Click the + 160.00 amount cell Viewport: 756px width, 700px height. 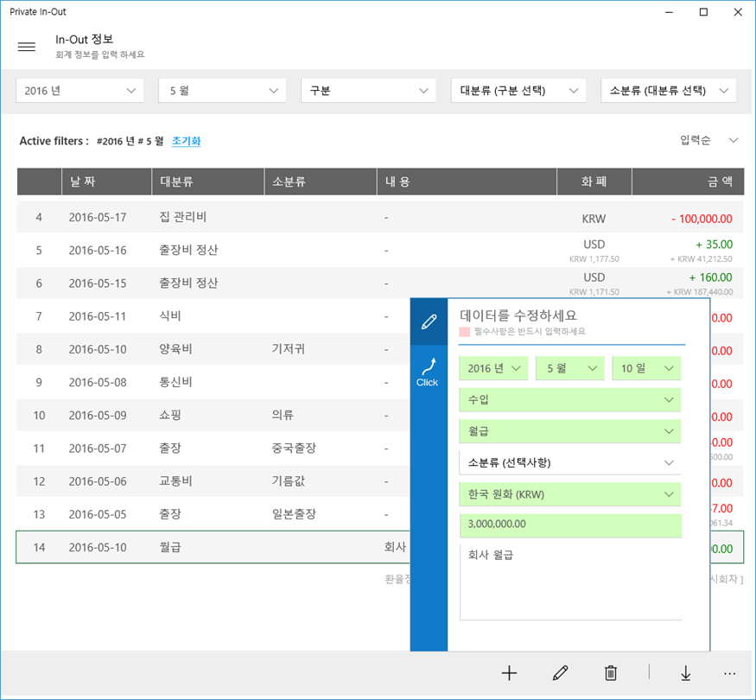coord(711,277)
